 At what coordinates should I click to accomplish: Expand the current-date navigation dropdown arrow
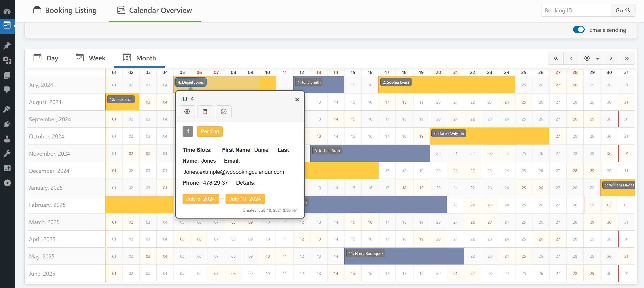pos(597,59)
